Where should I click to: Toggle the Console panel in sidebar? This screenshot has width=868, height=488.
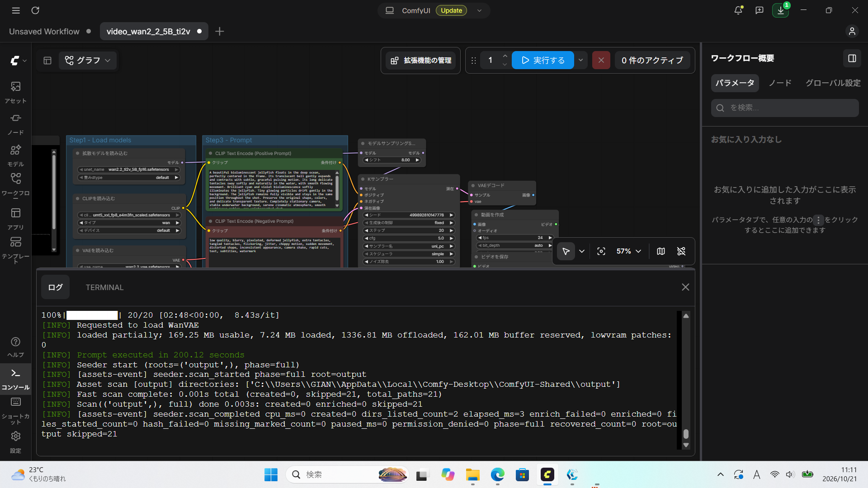click(x=16, y=379)
